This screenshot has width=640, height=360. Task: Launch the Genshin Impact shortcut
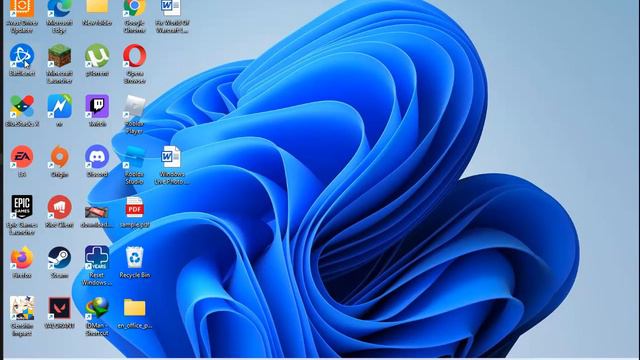tap(22, 308)
